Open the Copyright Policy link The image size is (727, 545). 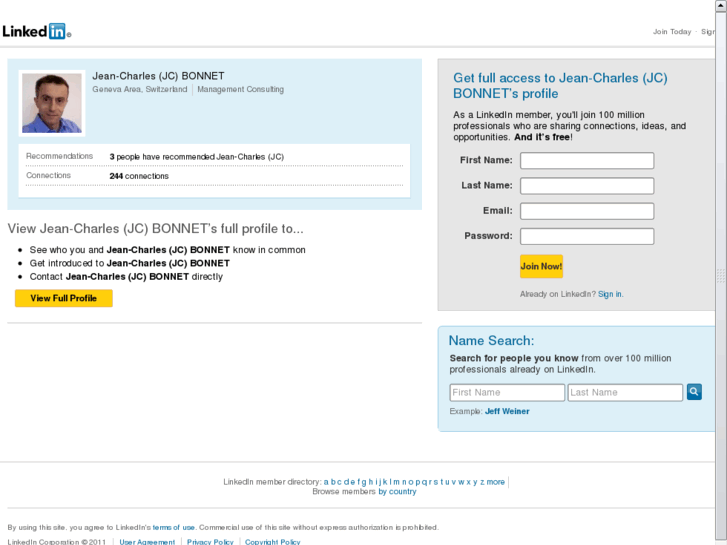pyautogui.click(x=273, y=542)
